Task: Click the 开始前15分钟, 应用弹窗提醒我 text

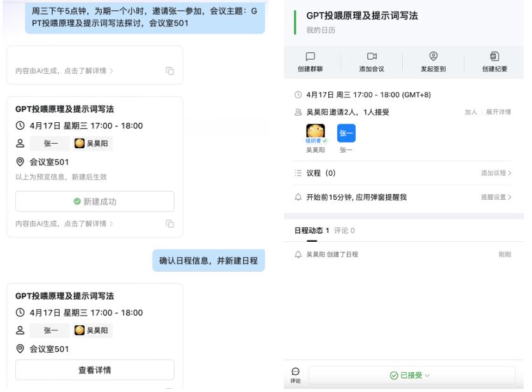Action: pos(356,197)
